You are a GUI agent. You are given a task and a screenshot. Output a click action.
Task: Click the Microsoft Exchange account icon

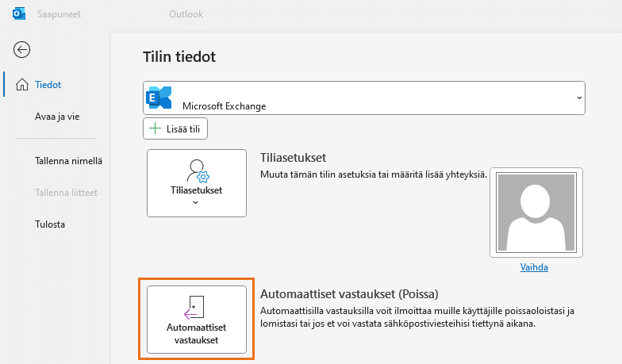(159, 98)
